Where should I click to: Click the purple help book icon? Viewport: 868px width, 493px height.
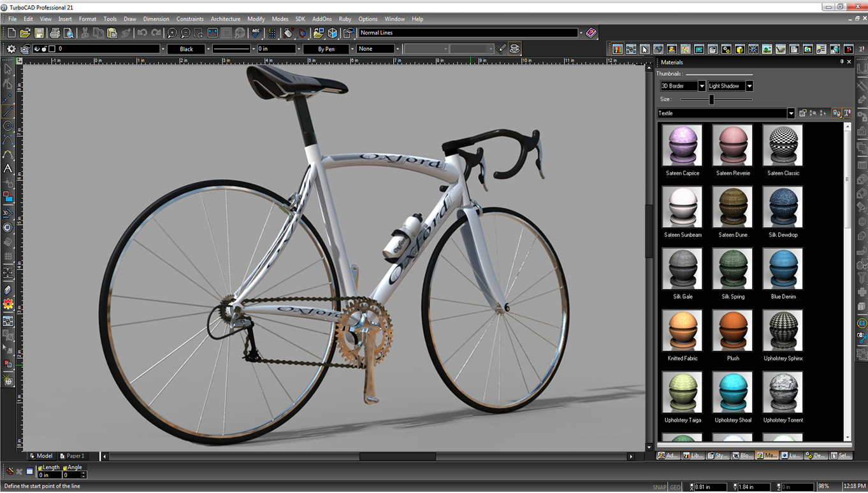(x=591, y=33)
